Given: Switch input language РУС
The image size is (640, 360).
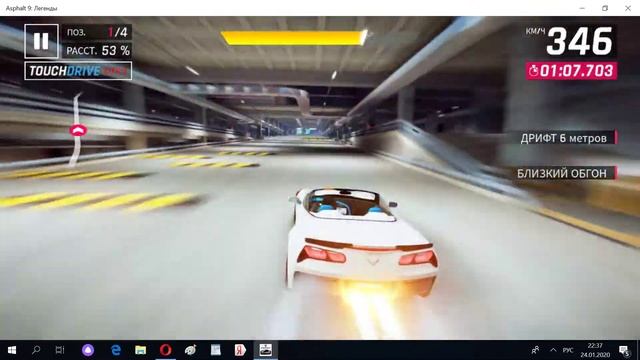Looking at the screenshot, I should 568,350.
